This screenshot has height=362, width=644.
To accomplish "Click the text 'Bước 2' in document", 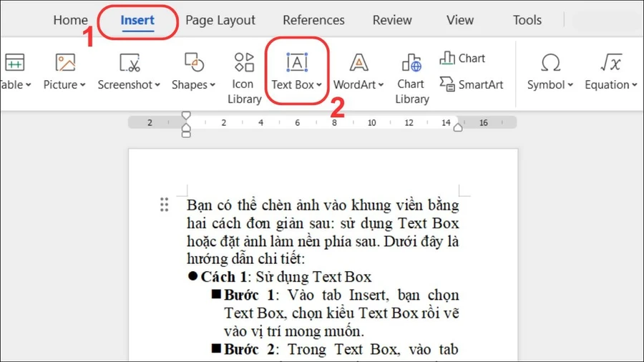I will (249, 349).
